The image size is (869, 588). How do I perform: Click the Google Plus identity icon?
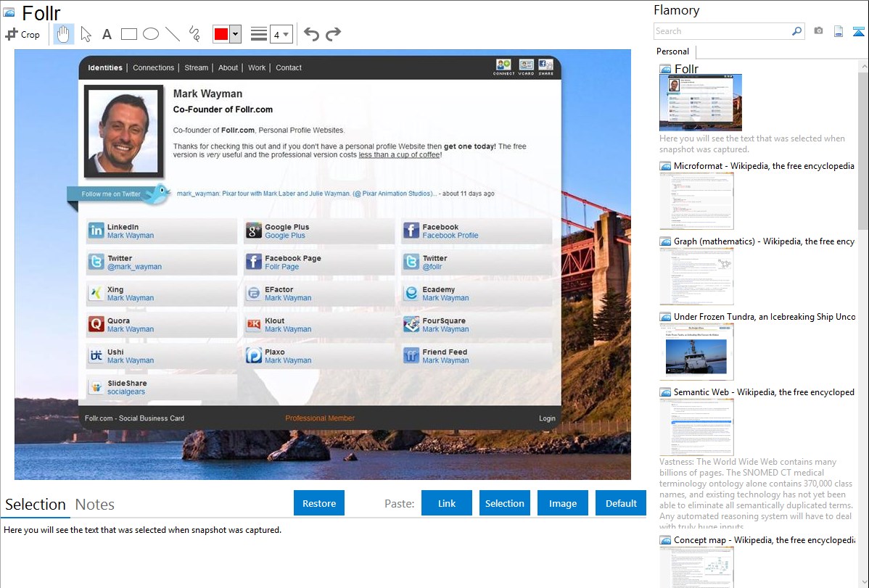click(x=253, y=231)
